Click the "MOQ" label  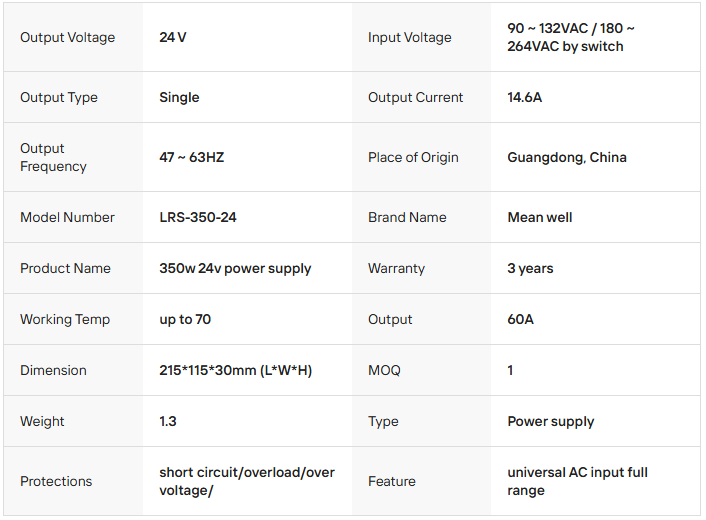(384, 371)
